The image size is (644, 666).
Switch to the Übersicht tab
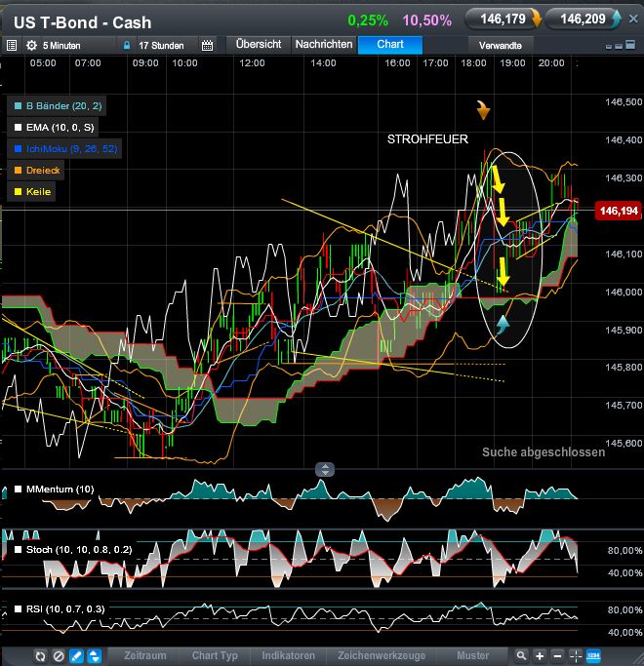click(x=259, y=45)
